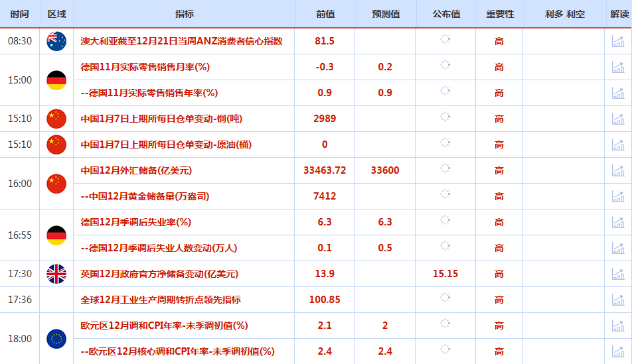Click the 公布值 column header
Image resolution: width=632 pixels, height=364 pixels.
pyautogui.click(x=446, y=14)
